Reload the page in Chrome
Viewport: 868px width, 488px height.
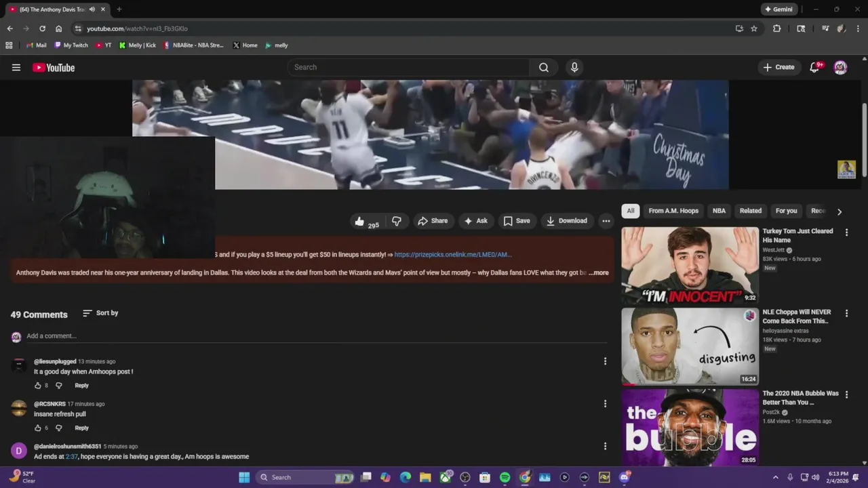pyautogui.click(x=42, y=28)
